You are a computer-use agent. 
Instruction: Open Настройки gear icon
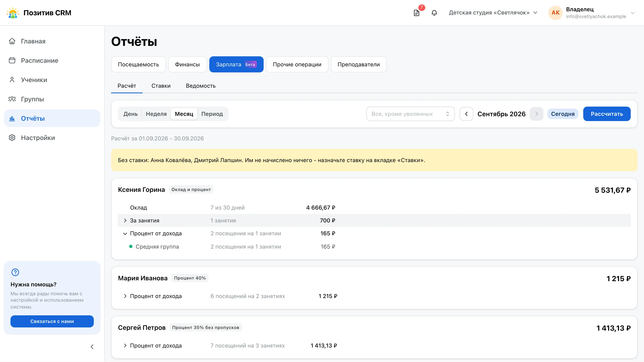click(12, 138)
